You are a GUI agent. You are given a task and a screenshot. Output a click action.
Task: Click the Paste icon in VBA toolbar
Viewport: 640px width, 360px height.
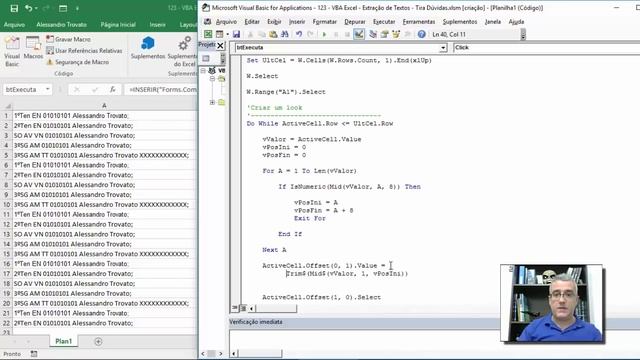click(273, 34)
